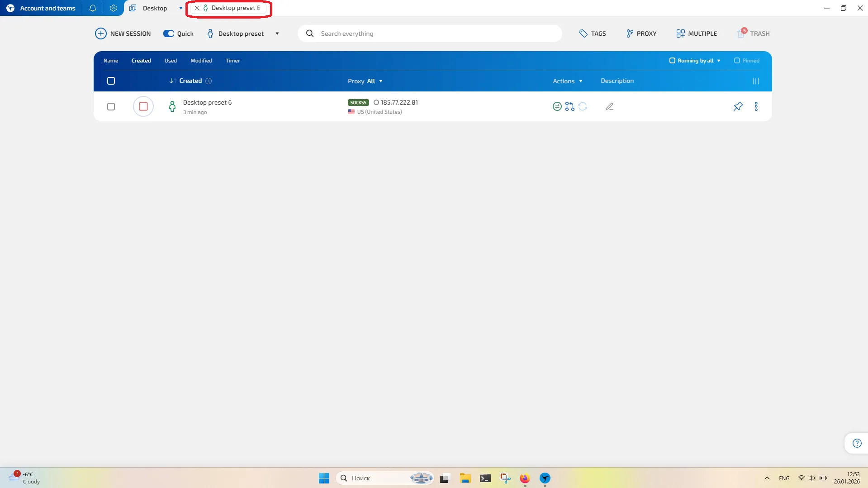Screen dimensions: 868x488
Task: Tick the select-all sessions checkbox
Action: 111,81
